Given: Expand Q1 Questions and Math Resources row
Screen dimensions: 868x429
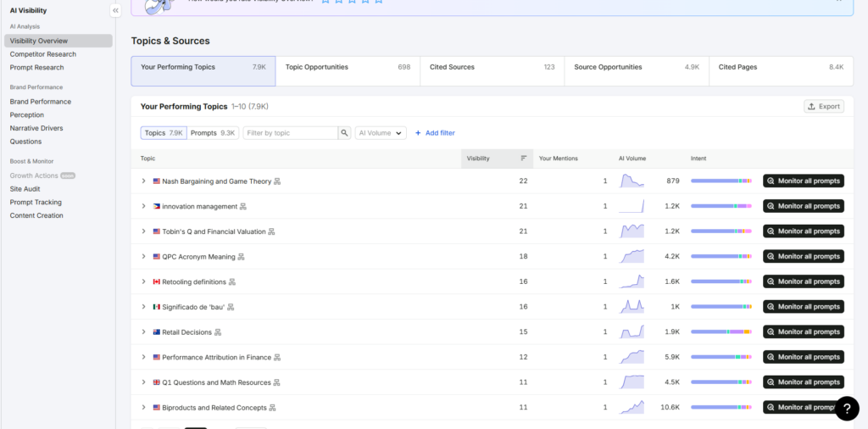Looking at the screenshot, I should [x=143, y=382].
